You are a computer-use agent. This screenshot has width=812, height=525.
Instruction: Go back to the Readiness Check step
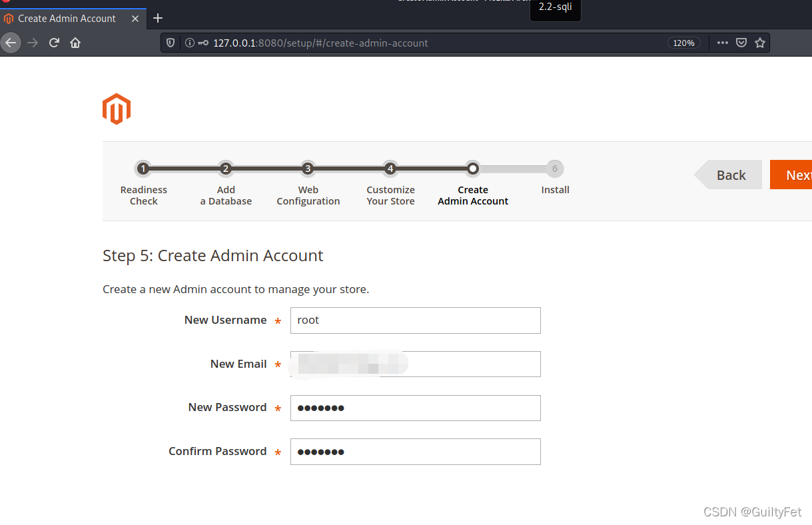click(143, 169)
